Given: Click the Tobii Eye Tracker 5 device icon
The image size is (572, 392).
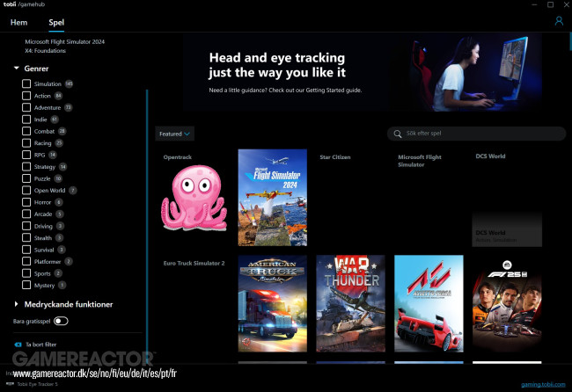Looking at the screenshot, I should 11,383.
